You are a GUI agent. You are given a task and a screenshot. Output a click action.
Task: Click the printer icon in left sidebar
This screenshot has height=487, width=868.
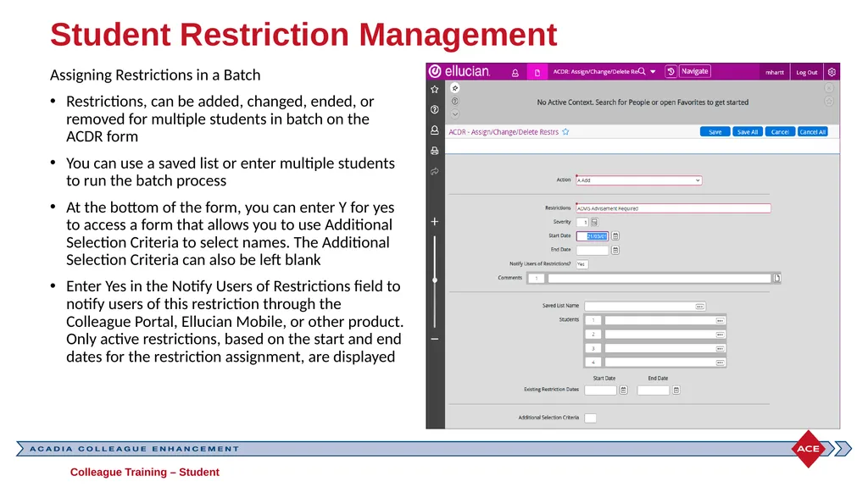[435, 151]
